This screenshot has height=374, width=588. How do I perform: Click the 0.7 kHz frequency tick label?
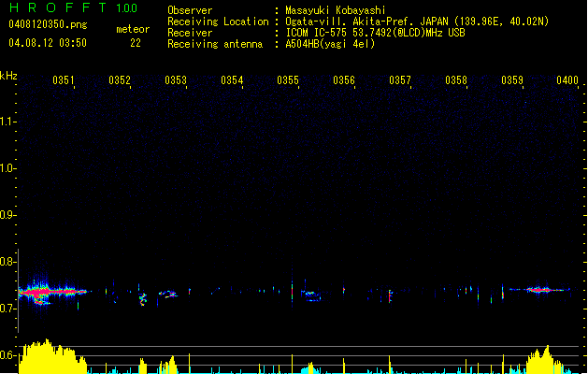[7, 309]
